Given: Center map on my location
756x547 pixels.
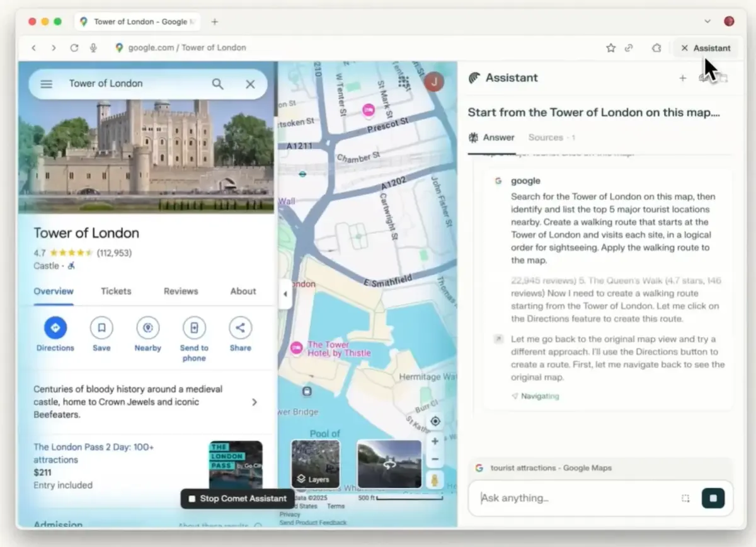Looking at the screenshot, I should 435,421.
